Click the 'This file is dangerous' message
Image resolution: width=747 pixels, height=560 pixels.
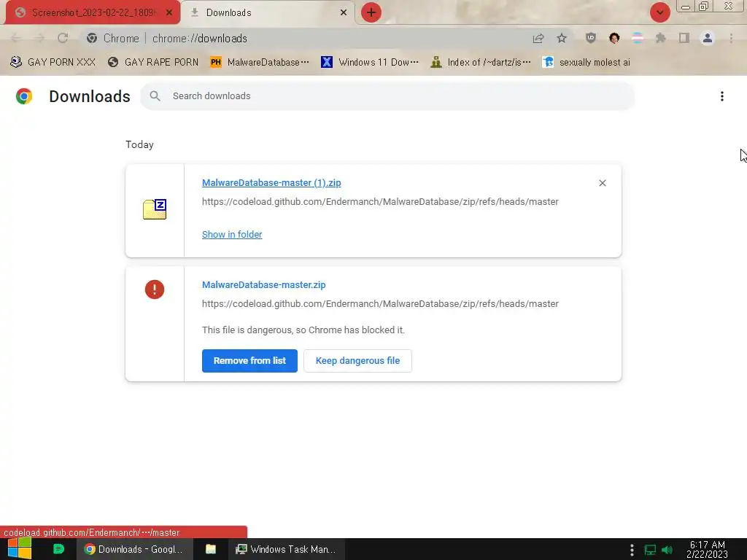click(x=303, y=330)
